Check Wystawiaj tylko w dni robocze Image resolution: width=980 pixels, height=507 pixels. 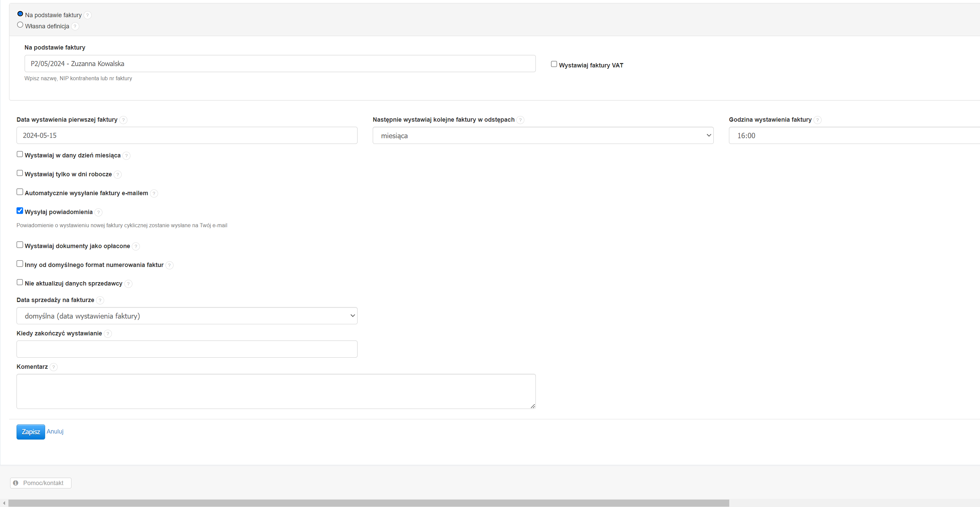pos(20,173)
